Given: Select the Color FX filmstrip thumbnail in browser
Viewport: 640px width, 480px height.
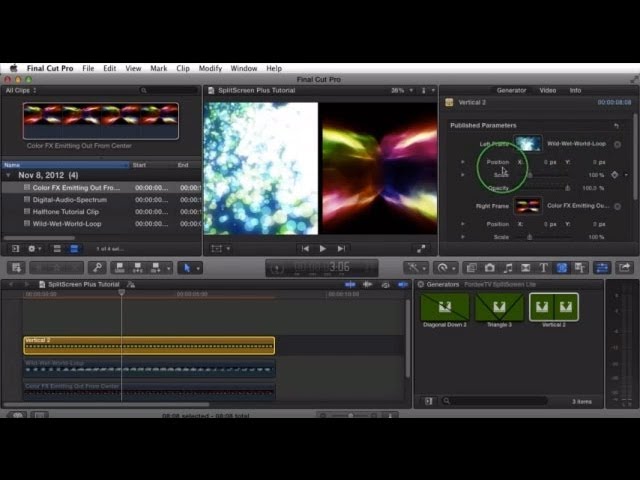Looking at the screenshot, I should [101, 121].
